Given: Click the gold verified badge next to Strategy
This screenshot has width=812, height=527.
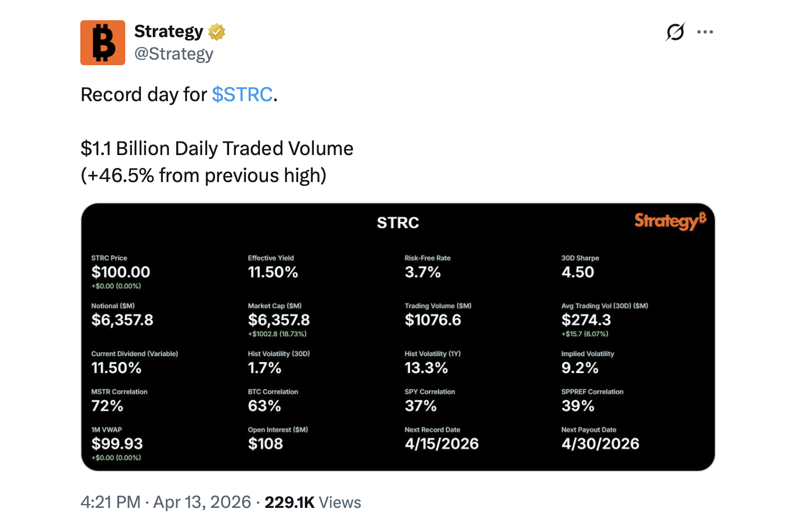Looking at the screenshot, I should [216, 31].
